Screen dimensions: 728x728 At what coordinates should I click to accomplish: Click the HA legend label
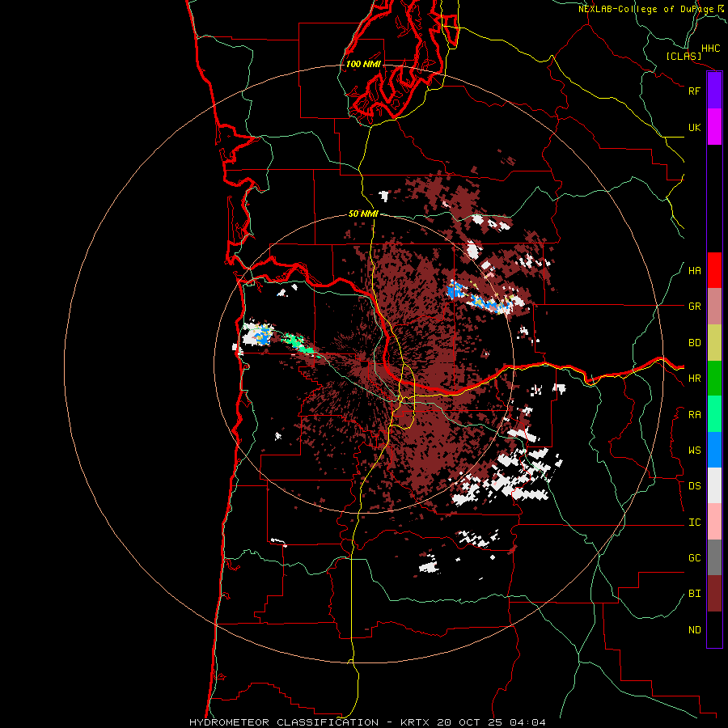click(x=694, y=271)
